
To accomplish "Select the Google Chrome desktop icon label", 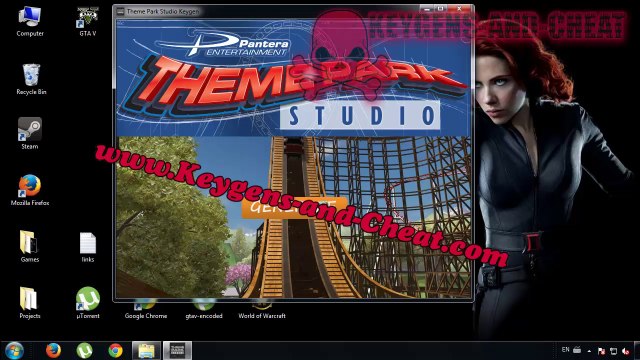I will point(146,316).
